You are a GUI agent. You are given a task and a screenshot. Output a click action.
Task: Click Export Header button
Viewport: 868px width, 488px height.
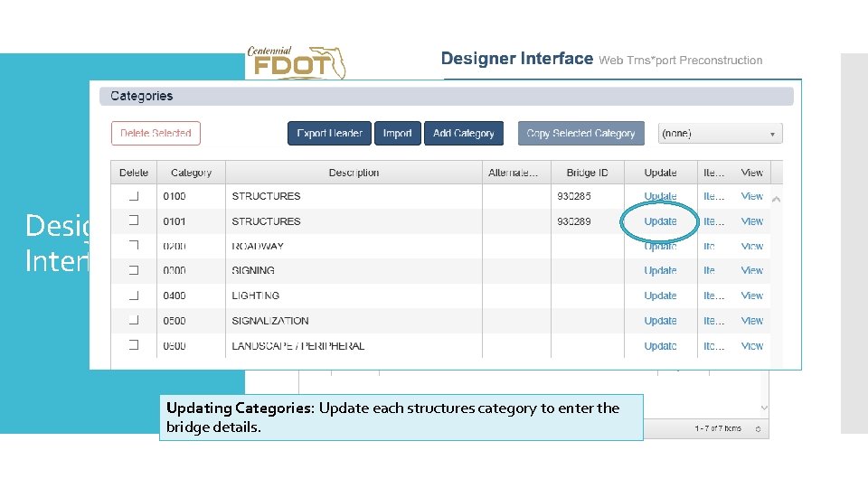(x=329, y=134)
